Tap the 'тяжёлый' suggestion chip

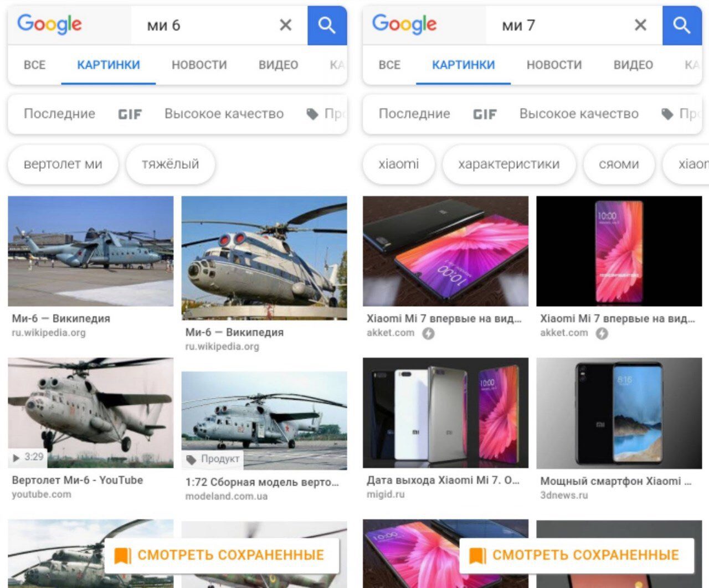coord(170,164)
